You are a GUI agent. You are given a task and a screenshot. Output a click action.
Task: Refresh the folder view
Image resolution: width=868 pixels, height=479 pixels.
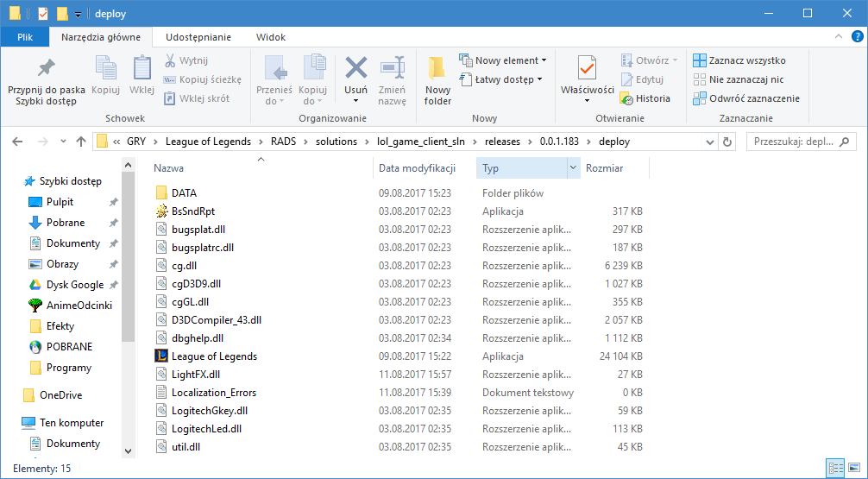click(x=727, y=142)
